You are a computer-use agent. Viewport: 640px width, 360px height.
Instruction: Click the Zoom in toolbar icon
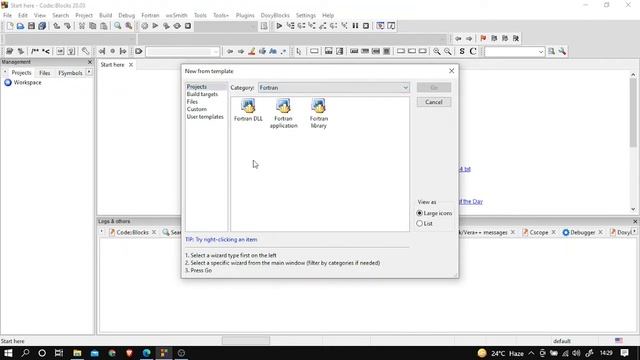tap(437, 51)
